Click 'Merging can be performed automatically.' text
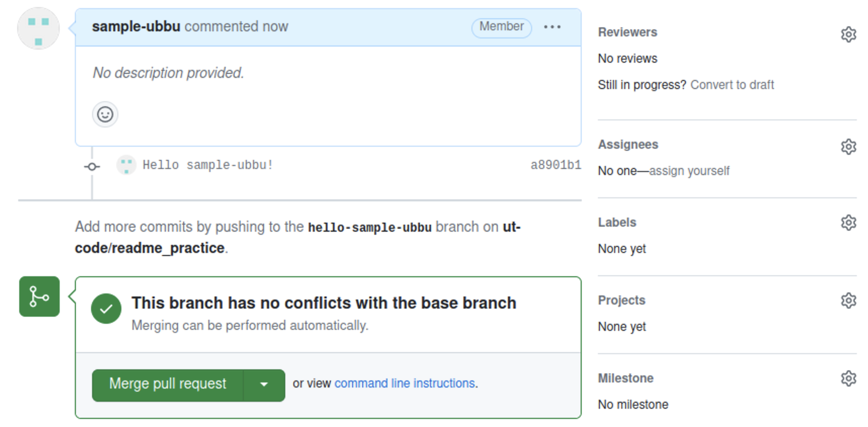 tap(250, 325)
